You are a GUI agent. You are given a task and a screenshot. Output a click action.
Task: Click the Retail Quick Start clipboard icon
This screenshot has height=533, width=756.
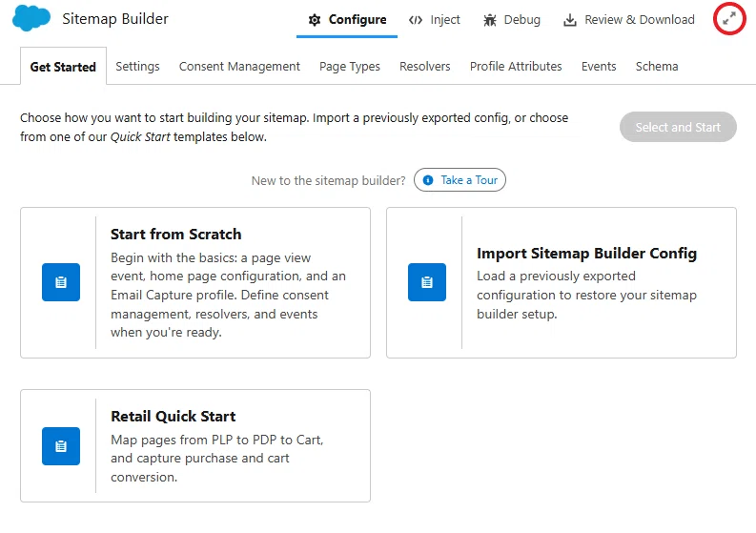click(x=61, y=446)
